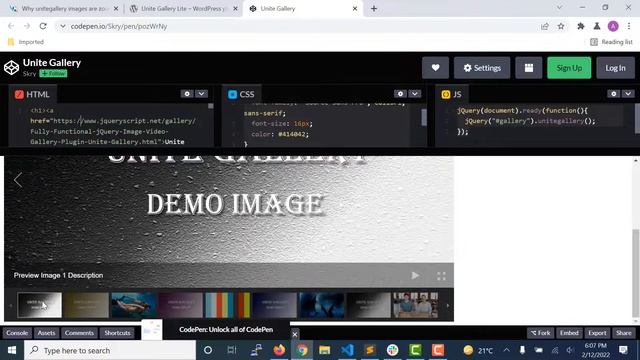Select the blue underwater thumbnail
Image resolution: width=640 pixels, height=360 pixels.
pos(321,304)
